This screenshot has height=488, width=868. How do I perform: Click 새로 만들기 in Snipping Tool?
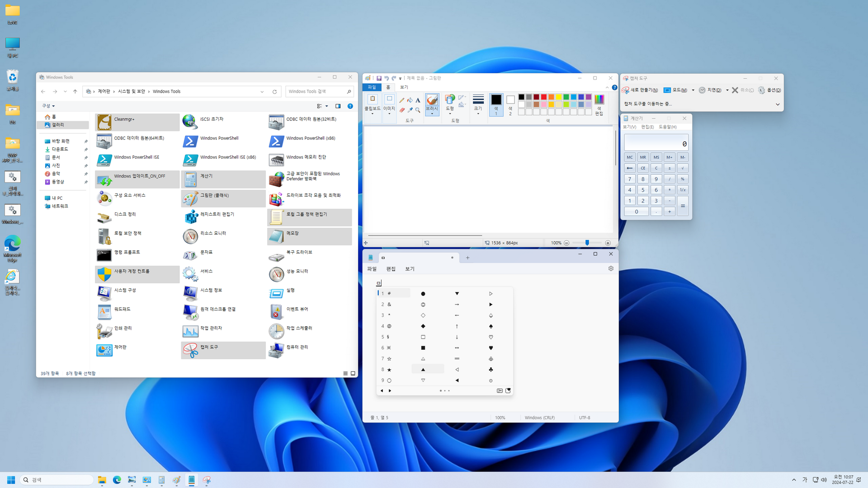640,90
